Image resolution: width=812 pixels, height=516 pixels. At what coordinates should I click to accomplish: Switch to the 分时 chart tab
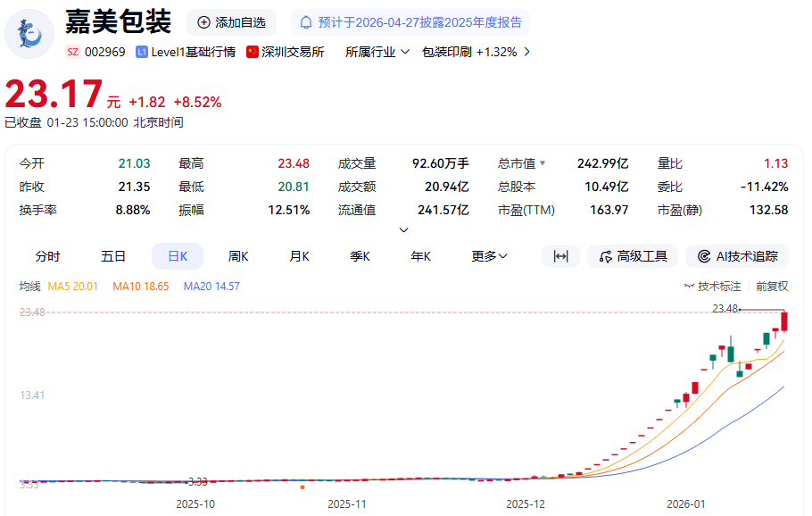(47, 256)
